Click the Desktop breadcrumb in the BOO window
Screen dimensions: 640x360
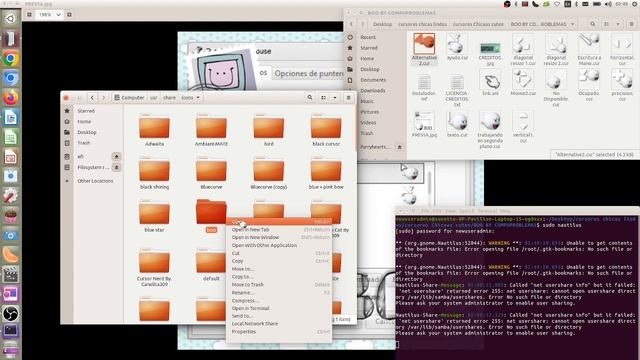coord(382,24)
